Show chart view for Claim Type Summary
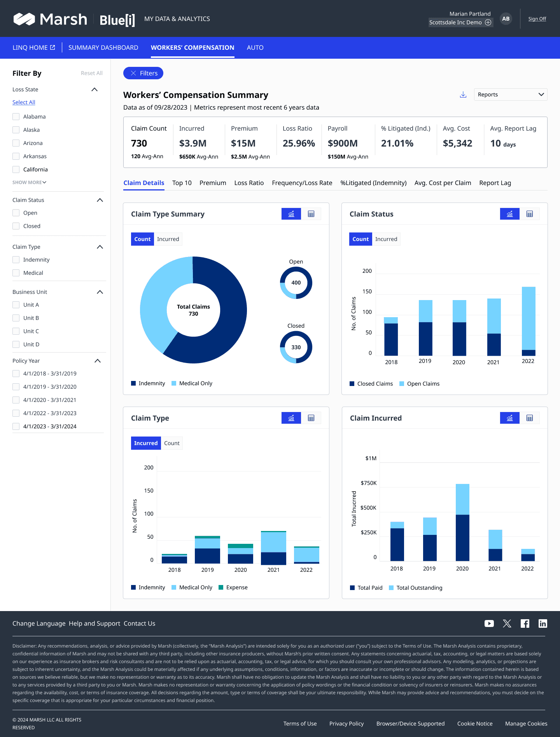This screenshot has width=560, height=737. pos(291,214)
